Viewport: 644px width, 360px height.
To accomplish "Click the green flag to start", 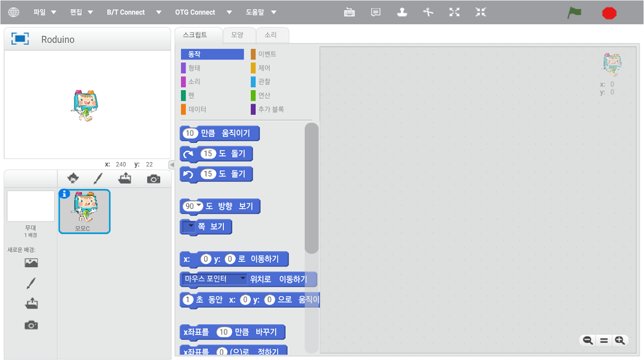I will pyautogui.click(x=574, y=13).
